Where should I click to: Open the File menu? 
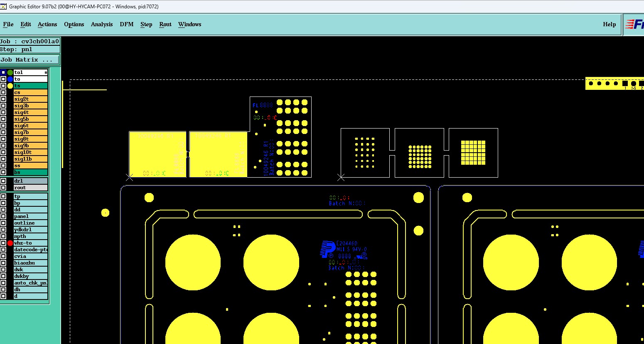8,24
